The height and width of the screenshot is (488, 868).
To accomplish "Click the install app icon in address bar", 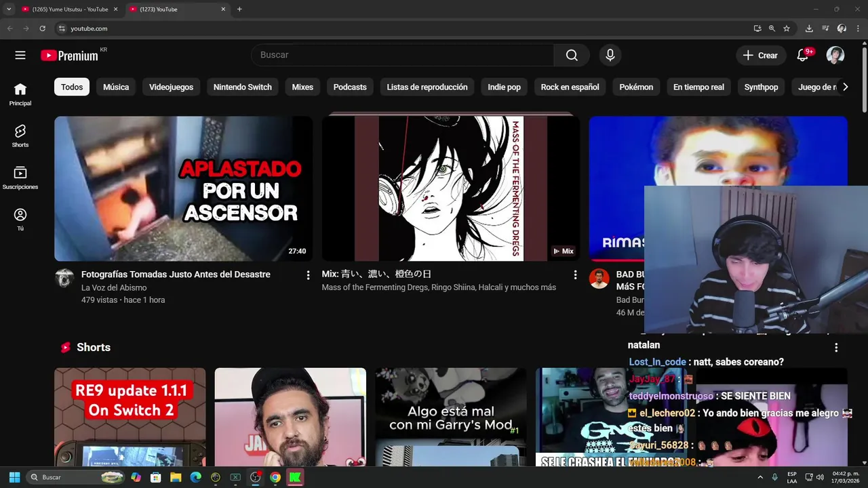I will coord(757,28).
